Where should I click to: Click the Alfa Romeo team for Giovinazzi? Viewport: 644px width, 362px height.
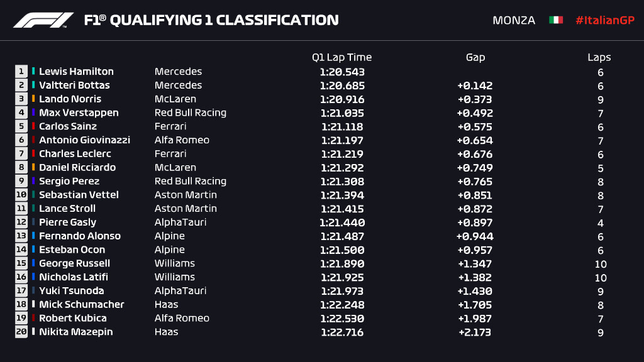tap(182, 140)
